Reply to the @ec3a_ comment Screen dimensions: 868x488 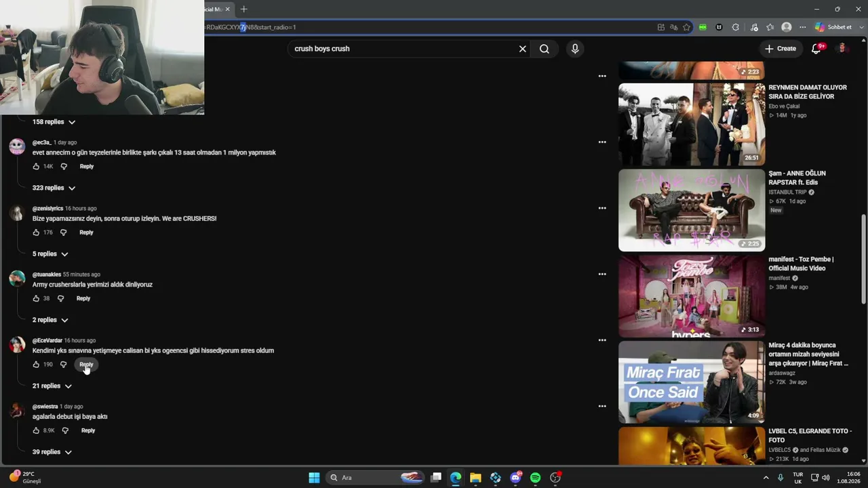[x=87, y=167]
